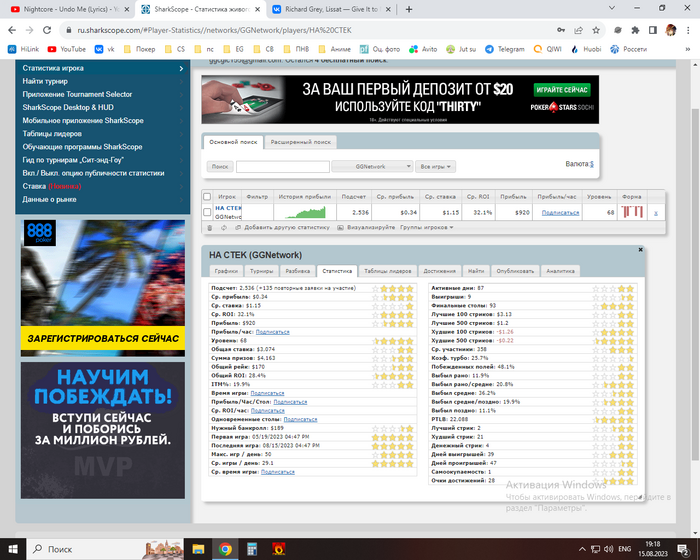Switch to the Графики tab
This screenshot has width=700, height=560.
point(226,271)
